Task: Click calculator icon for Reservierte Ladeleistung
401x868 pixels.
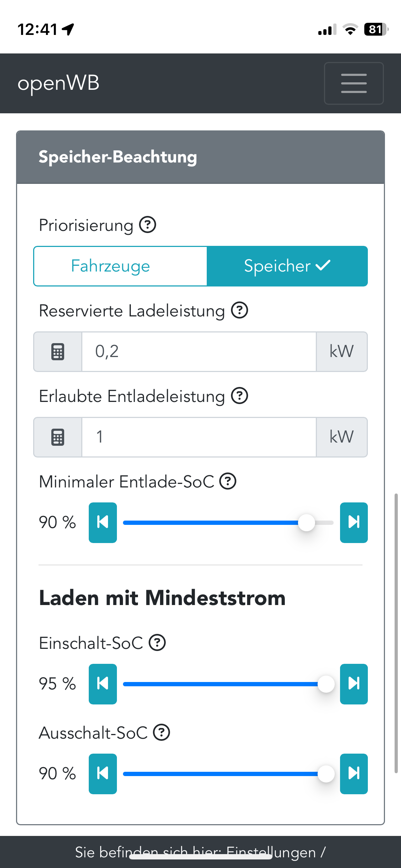Action: click(x=58, y=352)
